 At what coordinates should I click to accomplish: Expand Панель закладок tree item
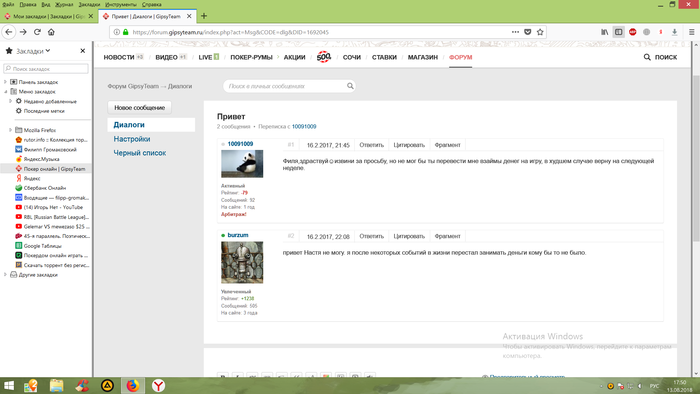pyautogui.click(x=5, y=82)
